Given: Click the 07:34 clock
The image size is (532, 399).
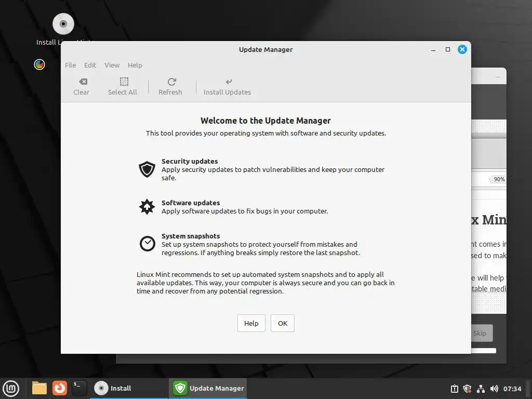Looking at the screenshot, I should (512, 389).
